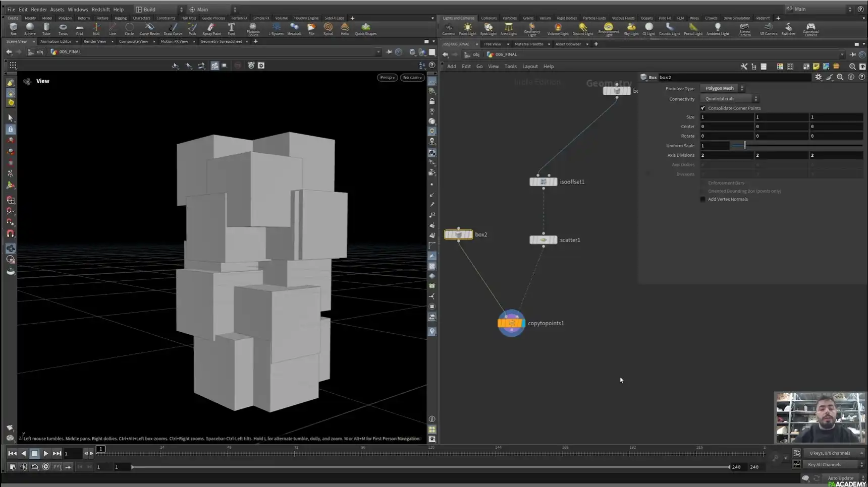Open the Redshift menu
The height and width of the screenshot is (487, 868).
[100, 9]
